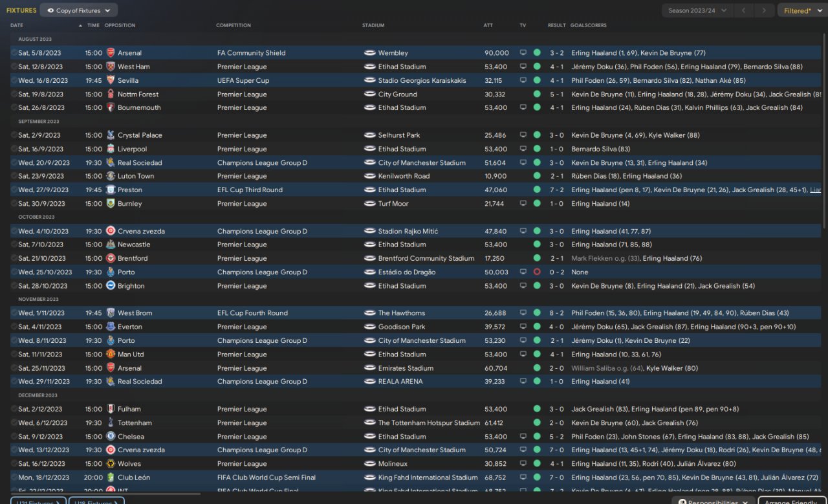
Task: Toggle the check mark for Wed, 16/8/2023
Action: (14, 80)
